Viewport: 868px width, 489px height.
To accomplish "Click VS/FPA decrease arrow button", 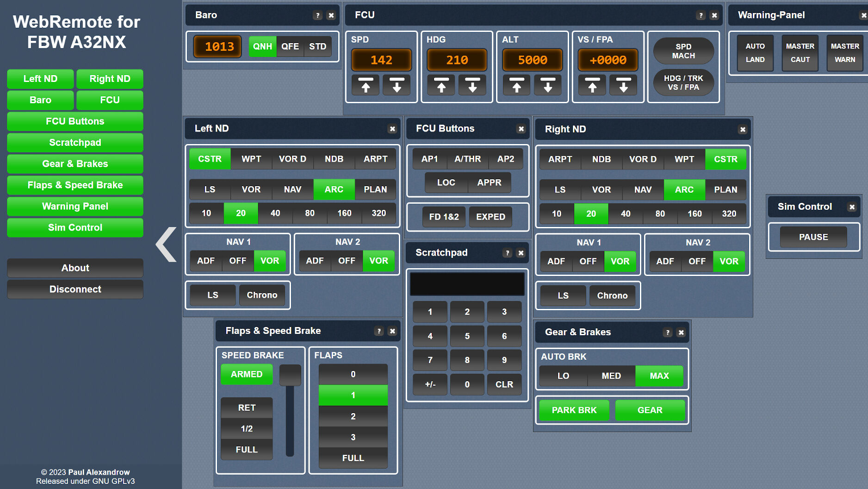I will click(623, 85).
